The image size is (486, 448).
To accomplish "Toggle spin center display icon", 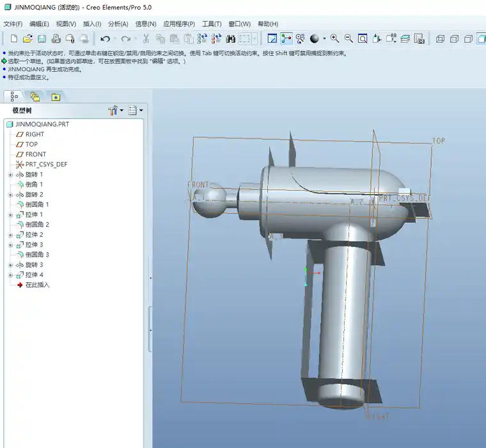I will (x=286, y=39).
